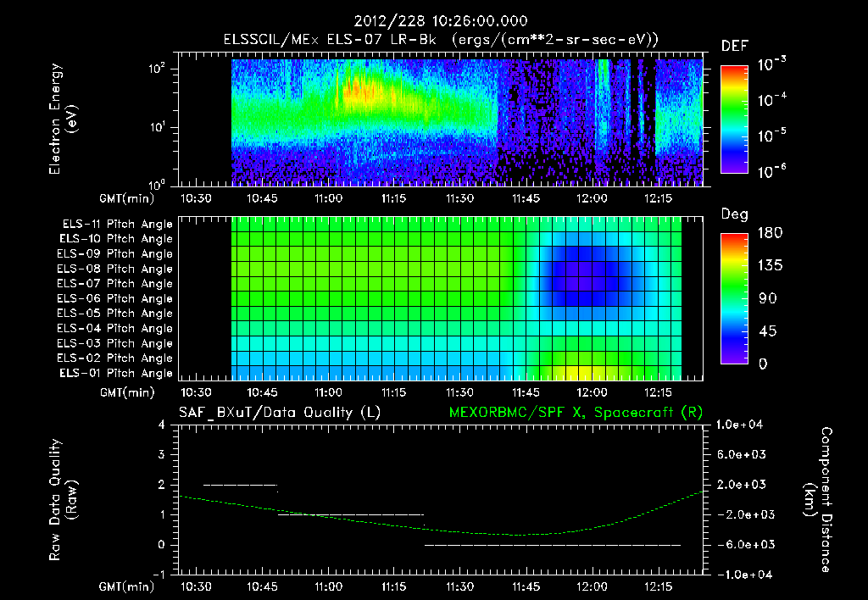The height and width of the screenshot is (600, 868).
Task: Click the Component Distance (km) axis label
Action: 818,500
